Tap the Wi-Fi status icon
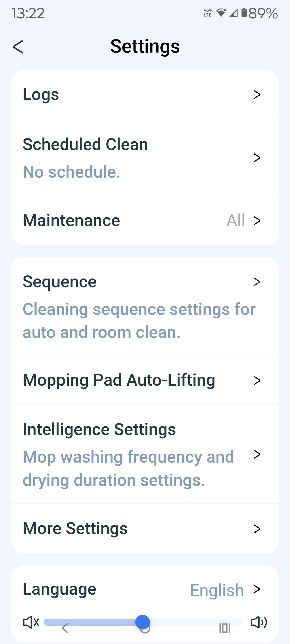This screenshot has width=290, height=644. point(221,13)
